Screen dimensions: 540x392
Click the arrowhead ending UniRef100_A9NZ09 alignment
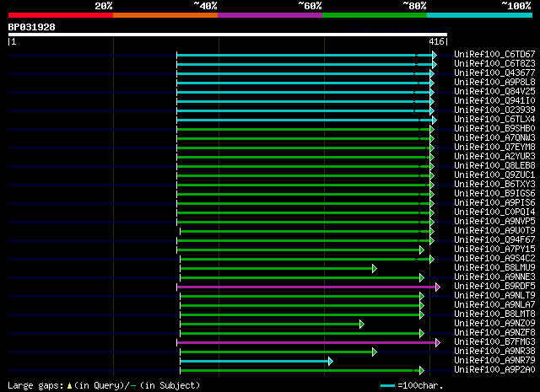coord(362,325)
